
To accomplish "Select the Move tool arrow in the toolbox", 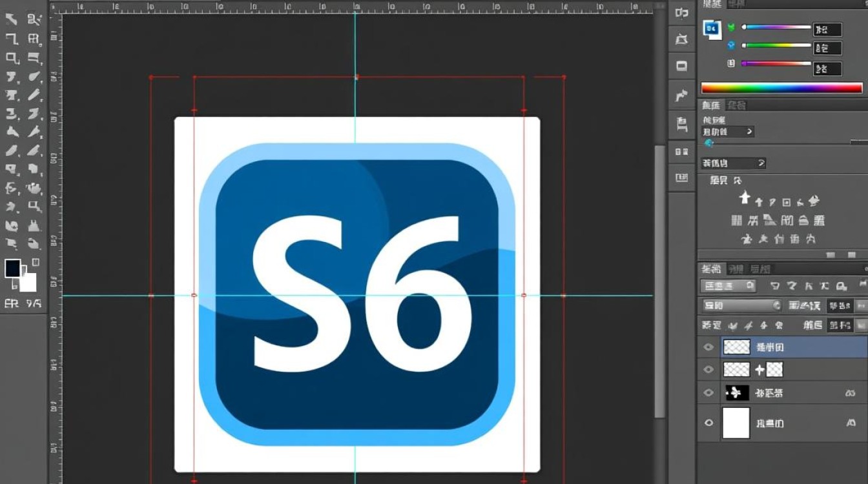I will point(12,19).
